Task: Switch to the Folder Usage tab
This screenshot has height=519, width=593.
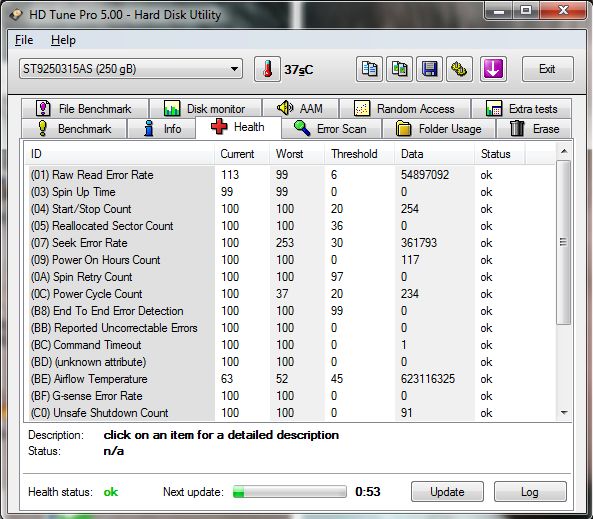Action: pos(439,129)
